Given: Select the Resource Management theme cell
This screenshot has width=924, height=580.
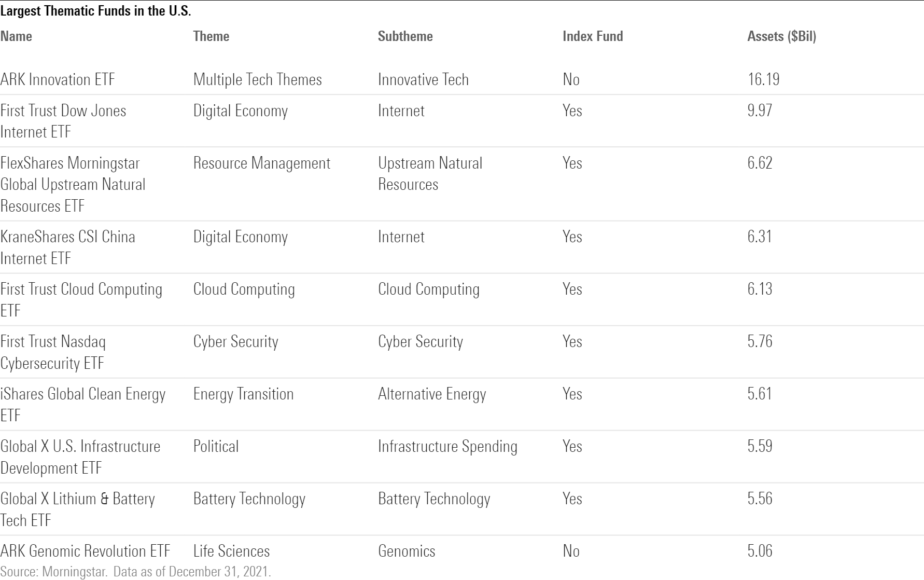Looking at the screenshot, I should point(261,163).
